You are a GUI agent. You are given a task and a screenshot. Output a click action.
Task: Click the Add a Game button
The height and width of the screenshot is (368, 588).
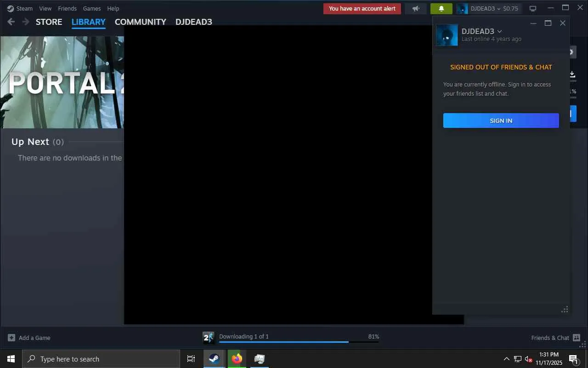[29, 338]
